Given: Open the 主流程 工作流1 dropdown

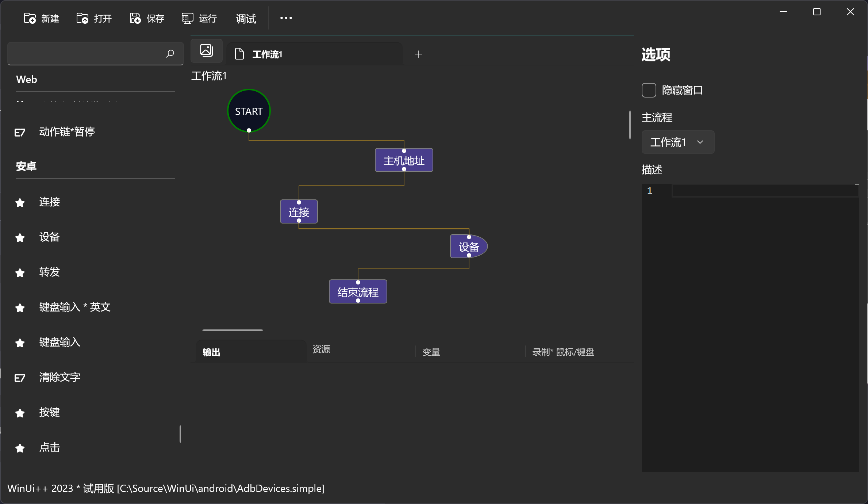Looking at the screenshot, I should 677,142.
